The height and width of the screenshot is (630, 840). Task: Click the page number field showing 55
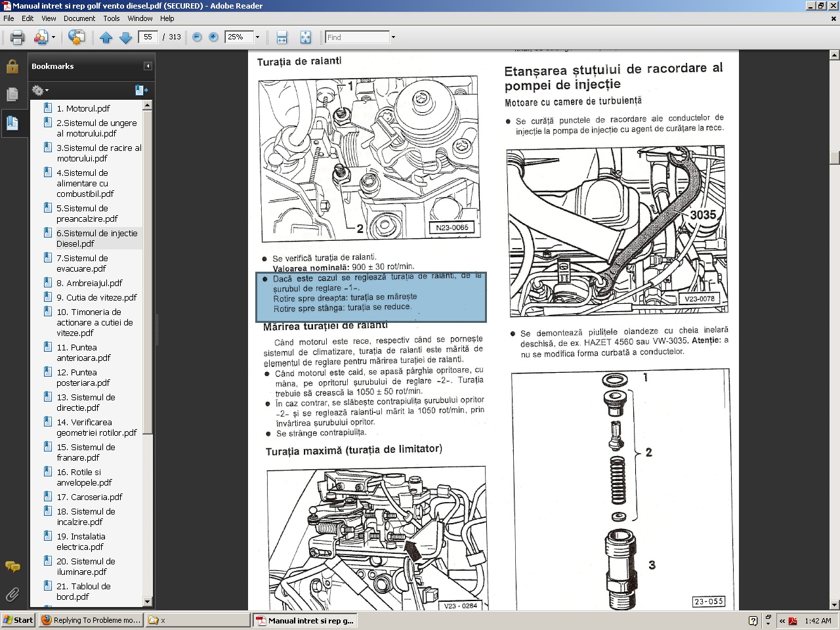click(x=148, y=37)
